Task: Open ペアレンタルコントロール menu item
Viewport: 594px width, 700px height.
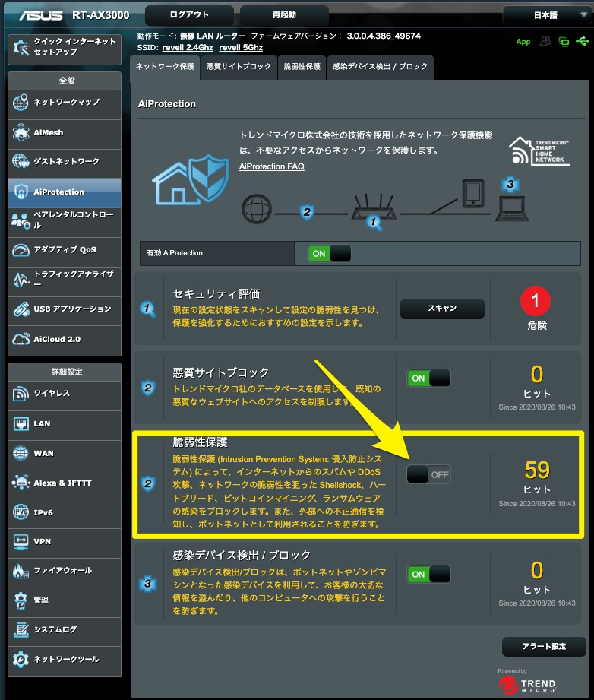Action: click(x=65, y=223)
